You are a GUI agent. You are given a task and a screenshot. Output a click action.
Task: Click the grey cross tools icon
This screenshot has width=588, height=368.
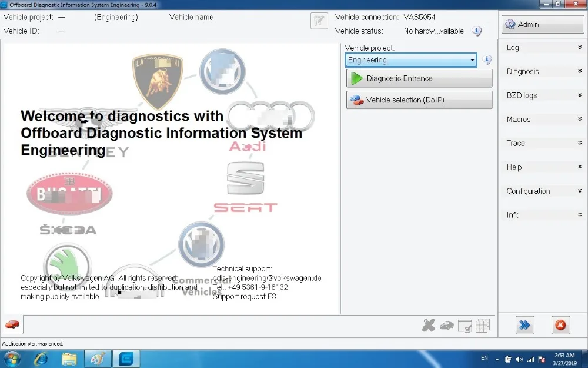[x=428, y=325]
